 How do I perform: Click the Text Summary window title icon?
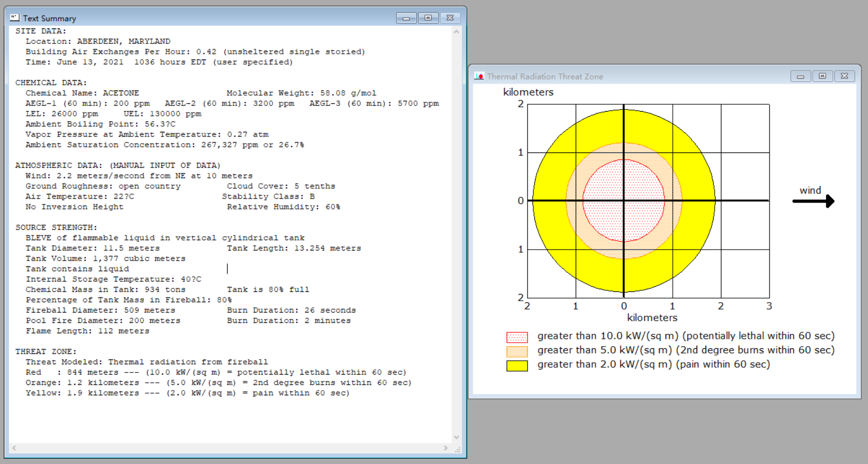coord(15,18)
